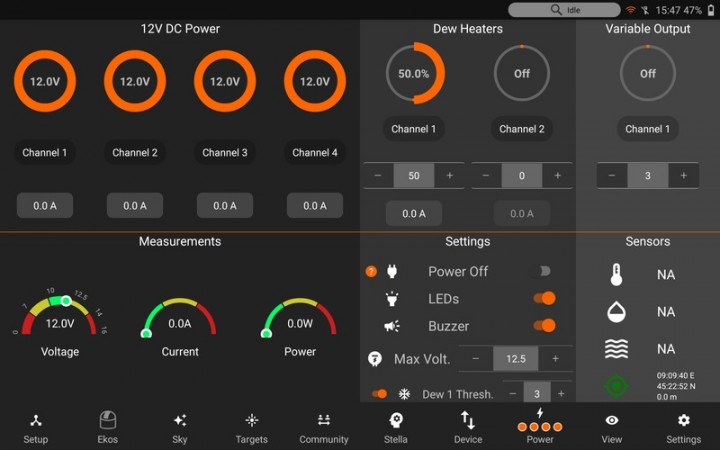
Task: Go to Targets crosshair icon
Action: point(252,421)
